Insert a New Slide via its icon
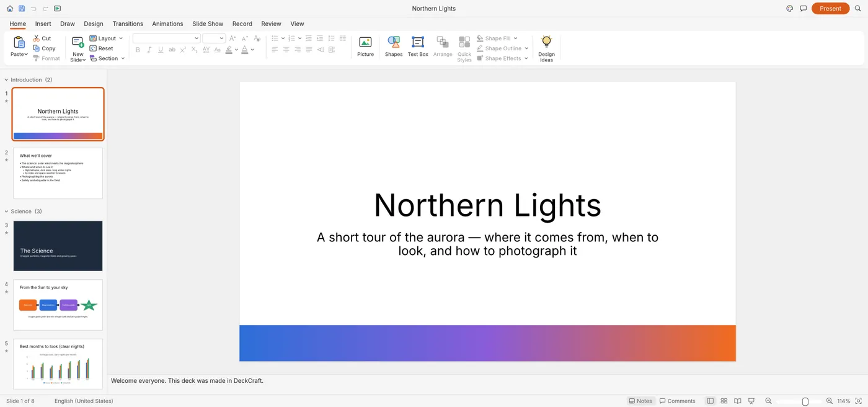This screenshot has width=868, height=407. pos(77,42)
